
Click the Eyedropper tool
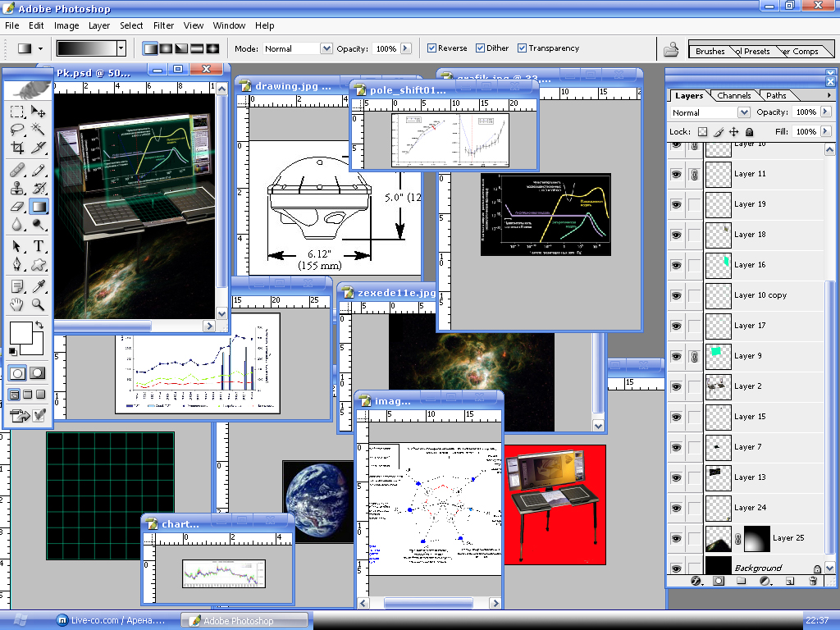point(38,285)
